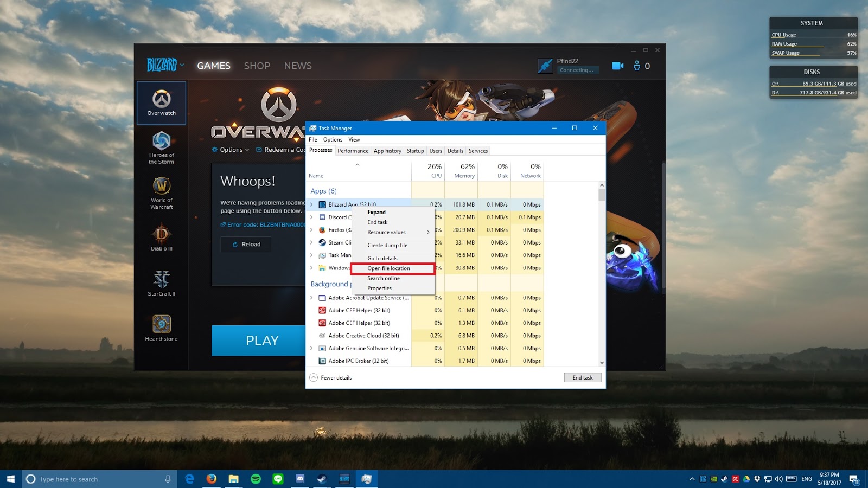The image size is (868, 488).
Task: Open the View menu in Task Manager
Action: 354,139
